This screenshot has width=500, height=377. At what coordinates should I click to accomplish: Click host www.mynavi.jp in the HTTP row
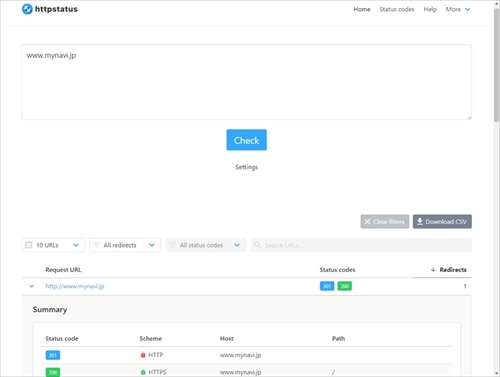[x=240, y=355]
